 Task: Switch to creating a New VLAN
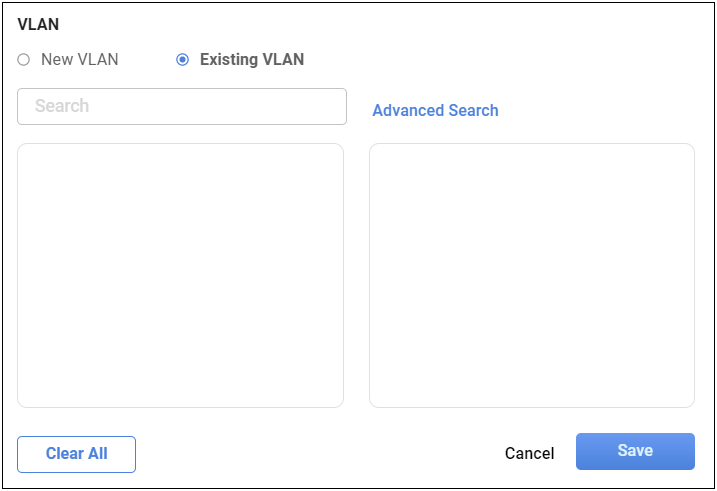pos(24,60)
